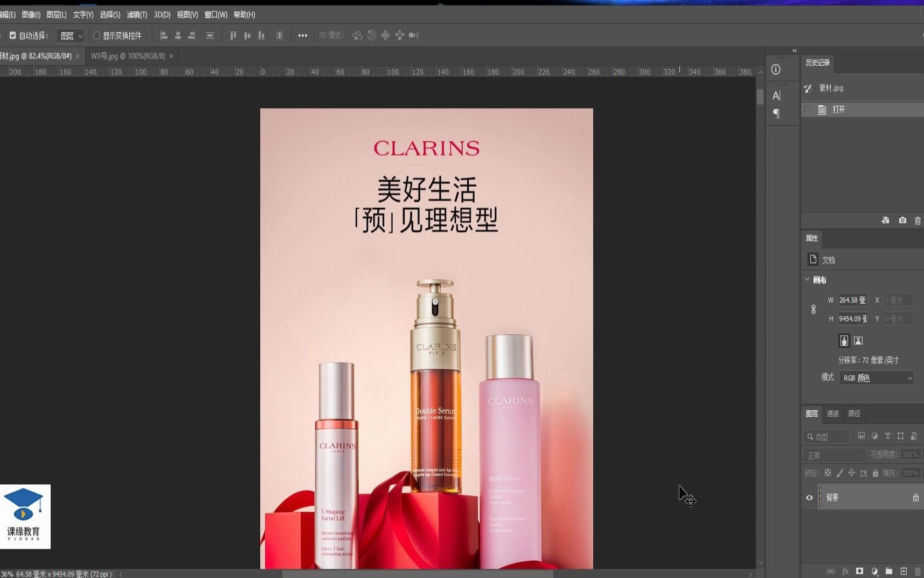Filter layers by pixel layers icon
This screenshot has height=578, width=924.
(862, 436)
